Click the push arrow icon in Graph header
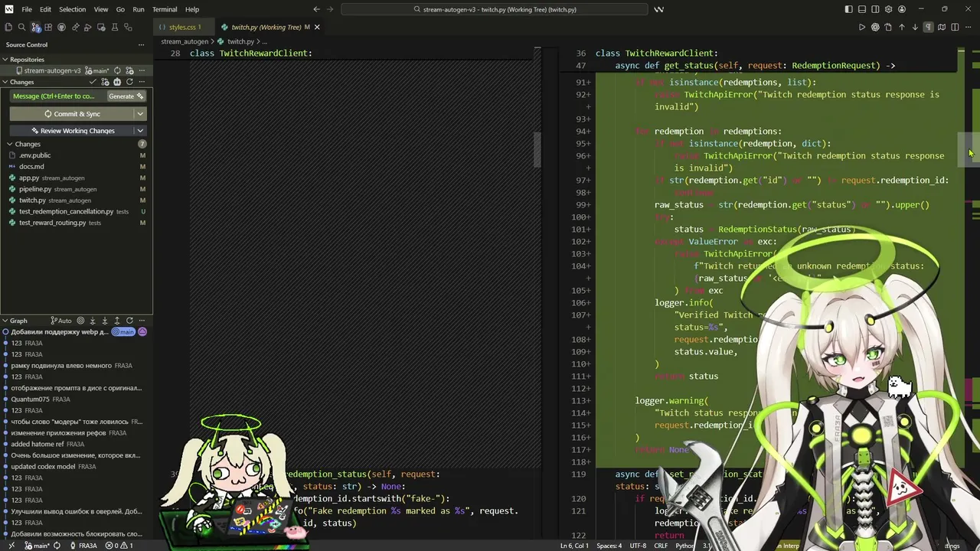 117,321
